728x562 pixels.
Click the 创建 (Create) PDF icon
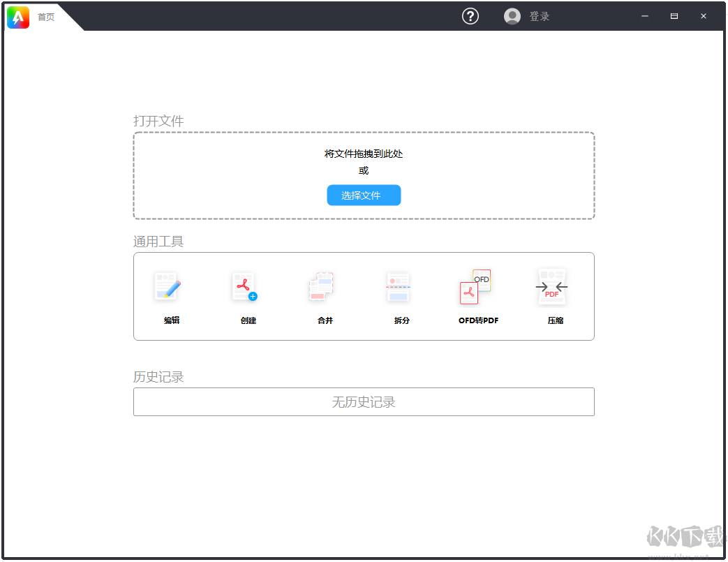(x=244, y=287)
